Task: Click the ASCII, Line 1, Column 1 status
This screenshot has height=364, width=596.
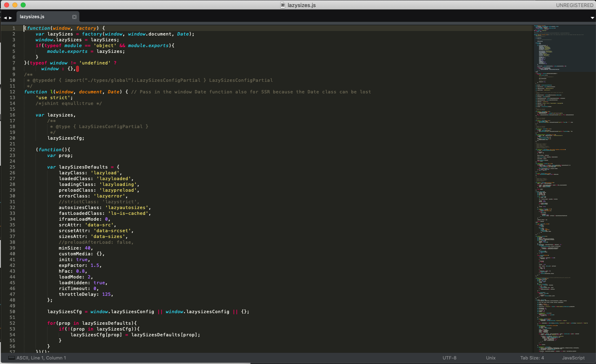Action: [41, 358]
